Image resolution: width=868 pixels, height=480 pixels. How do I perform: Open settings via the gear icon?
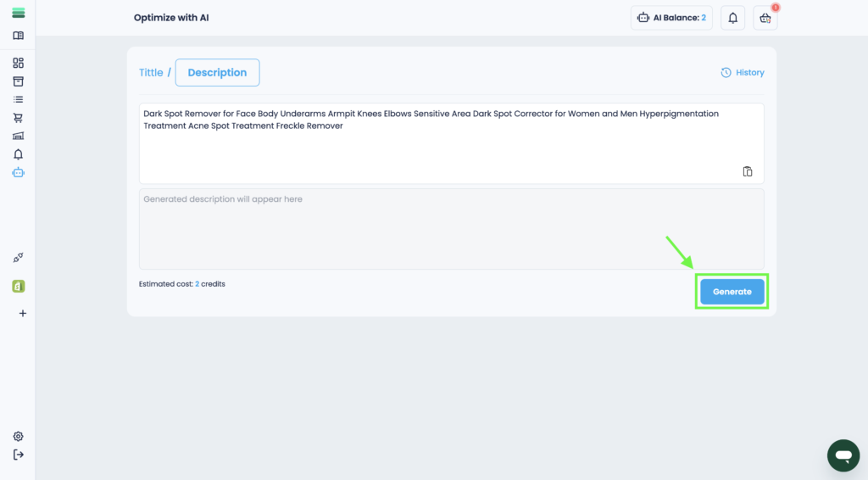click(x=18, y=436)
